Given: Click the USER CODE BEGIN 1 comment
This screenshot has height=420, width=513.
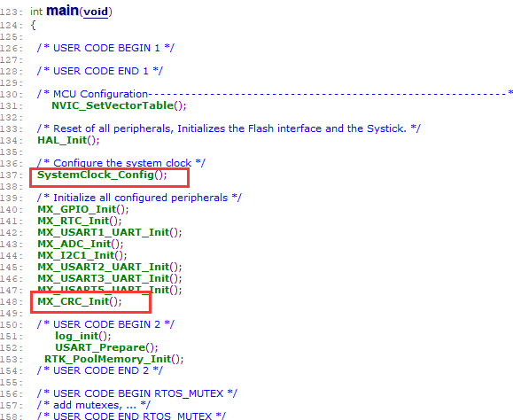Looking at the screenshot, I should click(x=105, y=48).
